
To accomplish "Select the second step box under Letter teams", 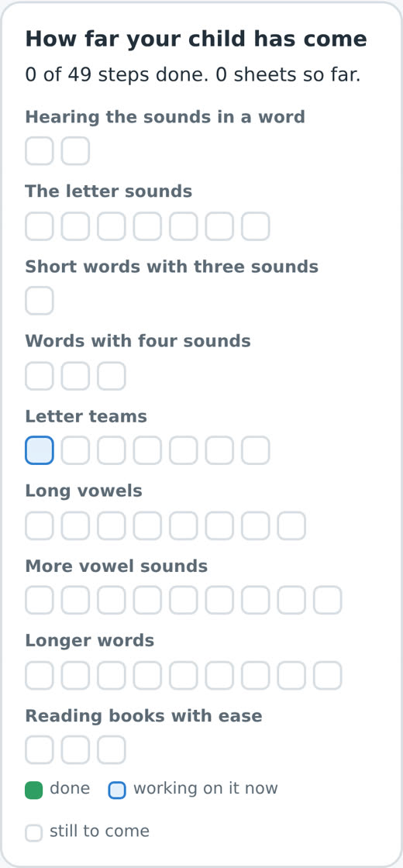I will click(x=75, y=450).
